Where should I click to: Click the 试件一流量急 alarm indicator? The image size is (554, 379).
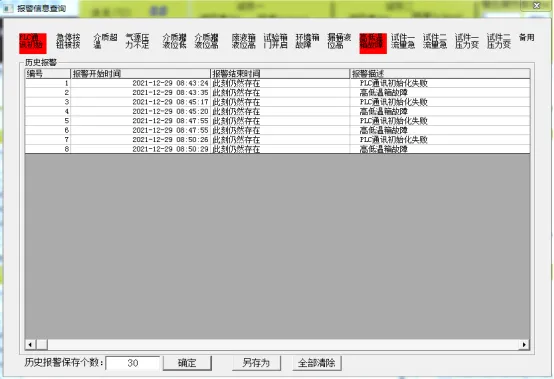[x=403, y=41]
